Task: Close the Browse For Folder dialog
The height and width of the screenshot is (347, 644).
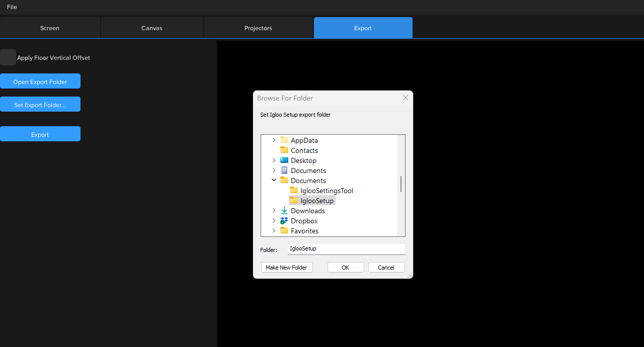Action: pyautogui.click(x=406, y=98)
